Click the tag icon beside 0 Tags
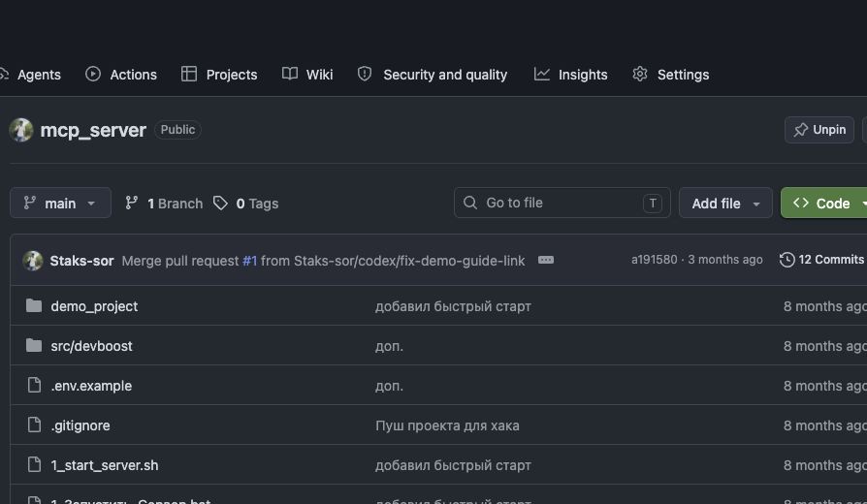867x504 pixels. point(220,203)
